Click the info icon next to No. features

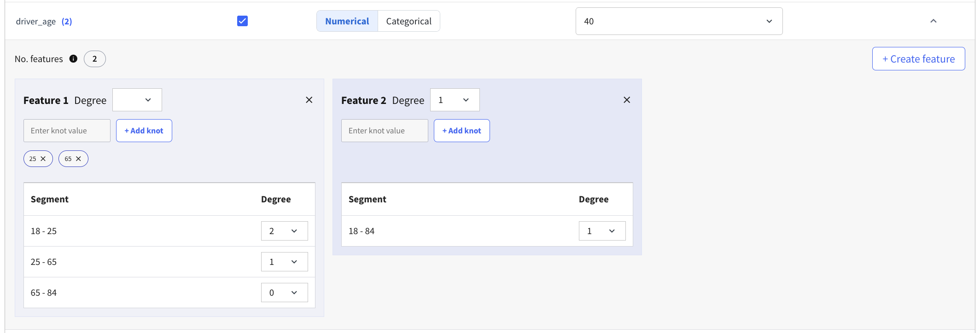[x=73, y=58]
